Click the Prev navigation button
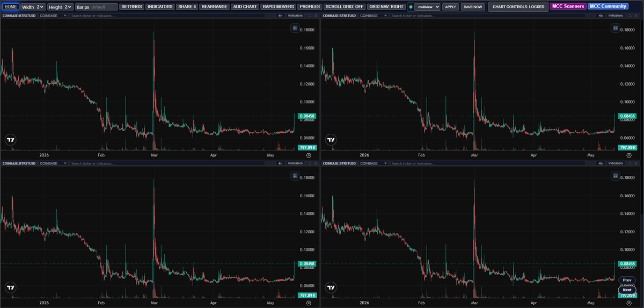 [627, 280]
